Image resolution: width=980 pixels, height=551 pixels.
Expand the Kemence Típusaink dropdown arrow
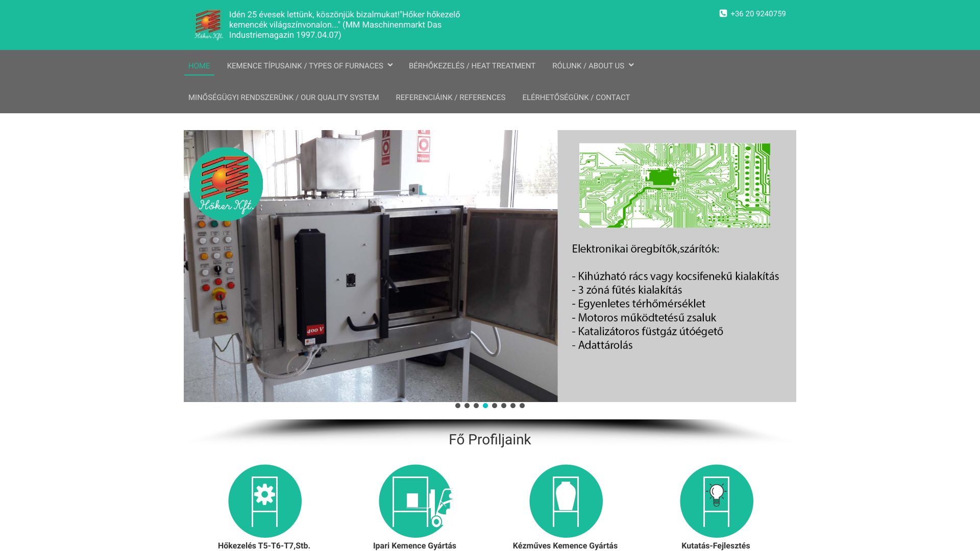click(x=390, y=65)
